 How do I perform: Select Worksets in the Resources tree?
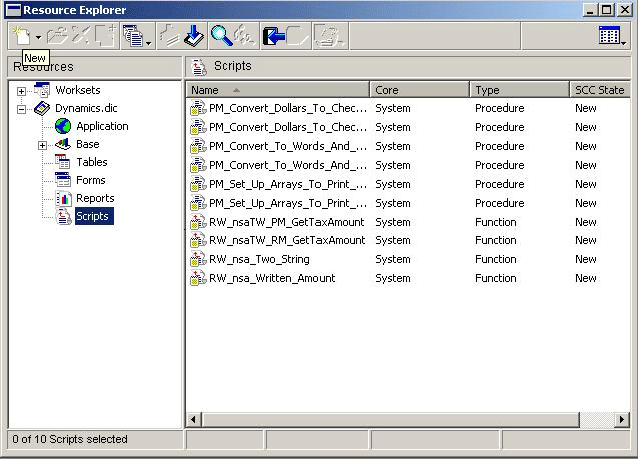[x=78, y=90]
